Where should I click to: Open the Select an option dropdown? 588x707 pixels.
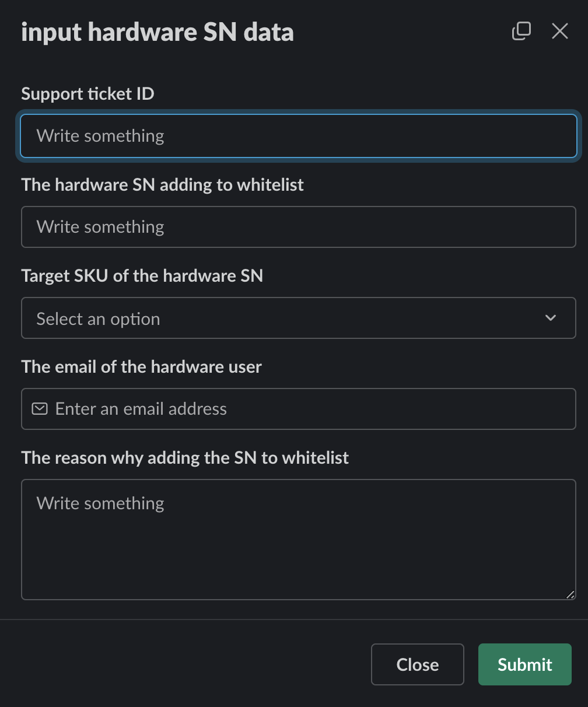coord(299,318)
